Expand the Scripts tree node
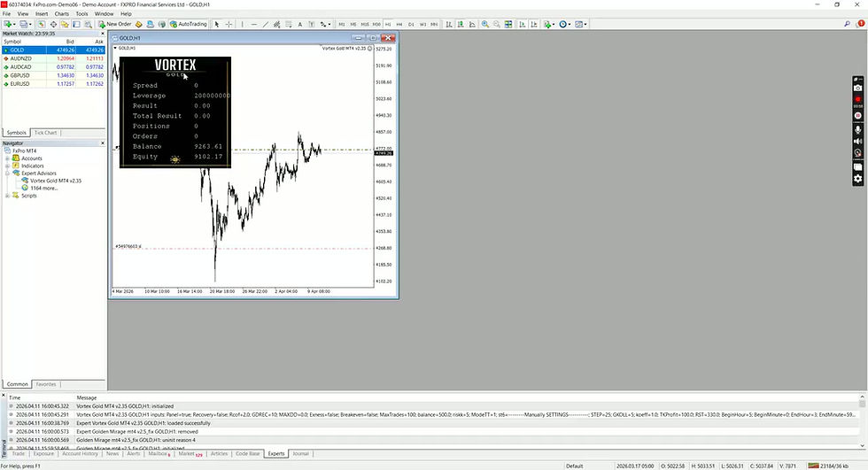The image size is (868, 470). [7, 196]
